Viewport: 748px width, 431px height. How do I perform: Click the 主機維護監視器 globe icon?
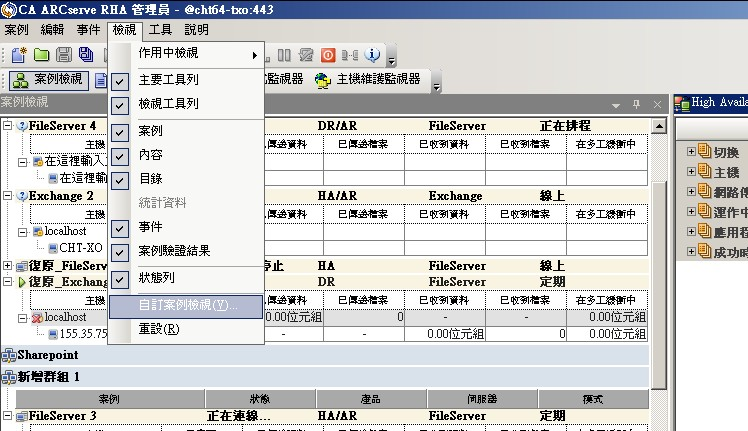coord(323,80)
